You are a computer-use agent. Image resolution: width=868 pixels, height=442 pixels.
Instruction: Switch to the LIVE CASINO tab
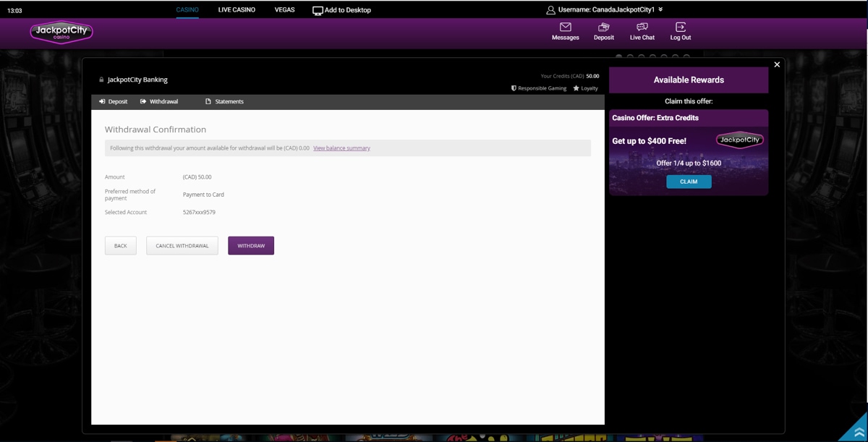point(237,9)
